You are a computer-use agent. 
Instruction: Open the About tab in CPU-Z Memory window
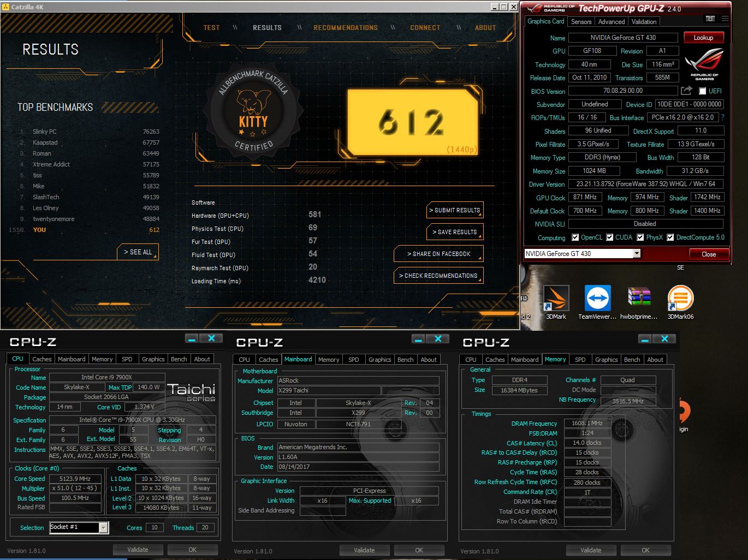click(655, 360)
